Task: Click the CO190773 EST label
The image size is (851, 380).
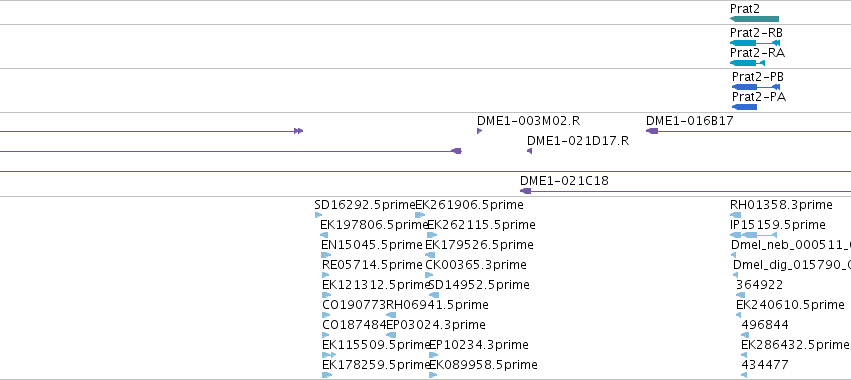Action: pyautogui.click(x=354, y=305)
